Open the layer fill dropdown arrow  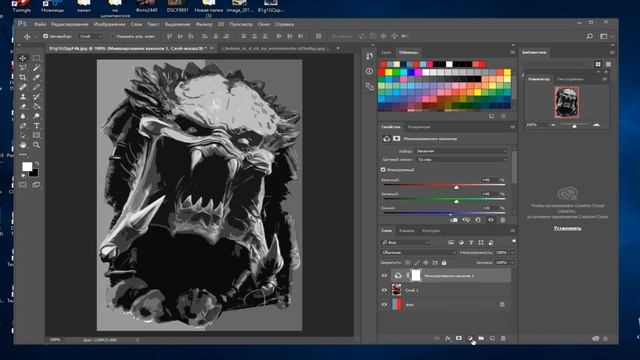point(512,262)
